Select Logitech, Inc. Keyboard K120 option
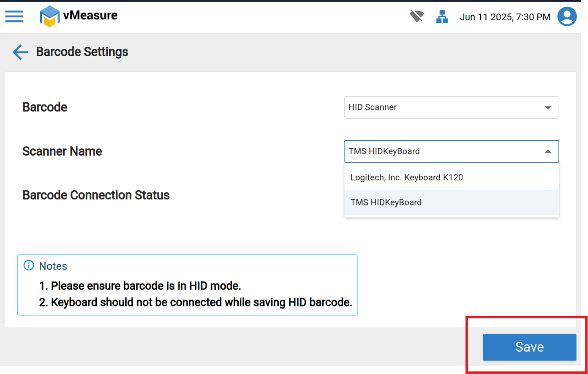Image resolution: width=588 pixels, height=374 pixels. click(406, 177)
